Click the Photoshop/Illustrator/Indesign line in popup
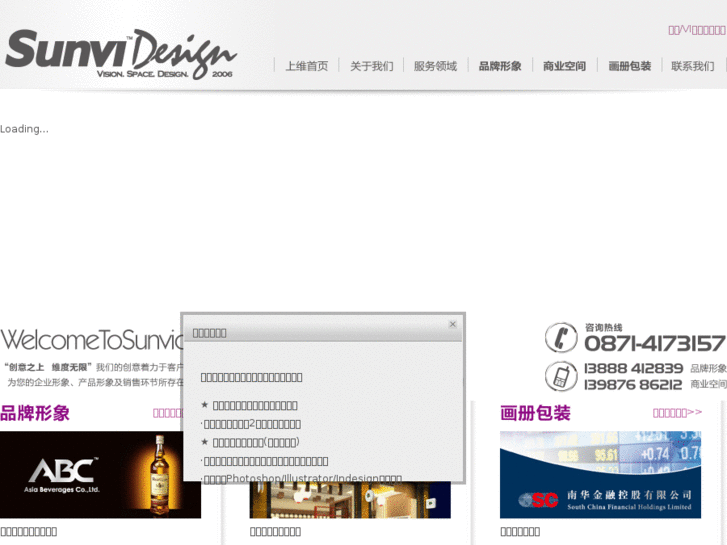This screenshot has height=545, width=727. coord(301,478)
